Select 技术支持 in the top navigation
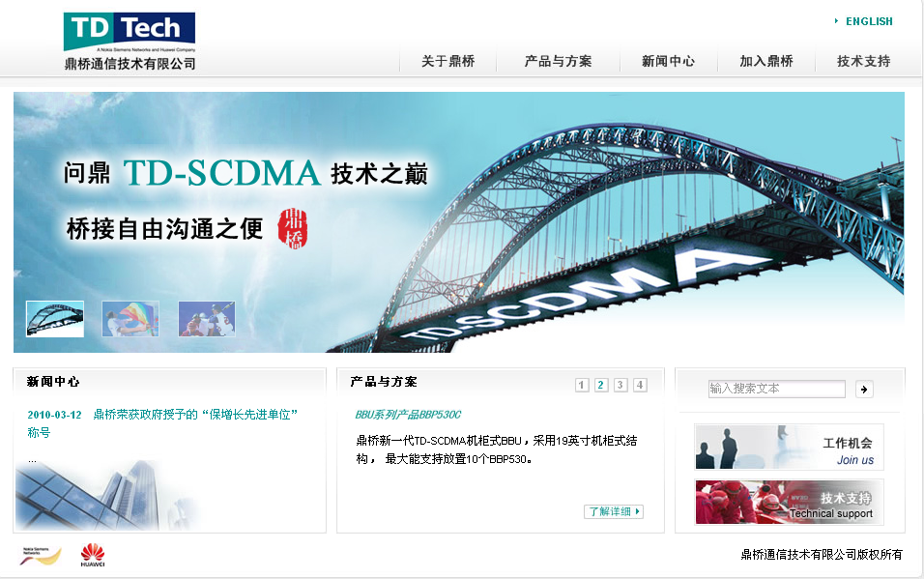The image size is (924, 579). pos(863,61)
